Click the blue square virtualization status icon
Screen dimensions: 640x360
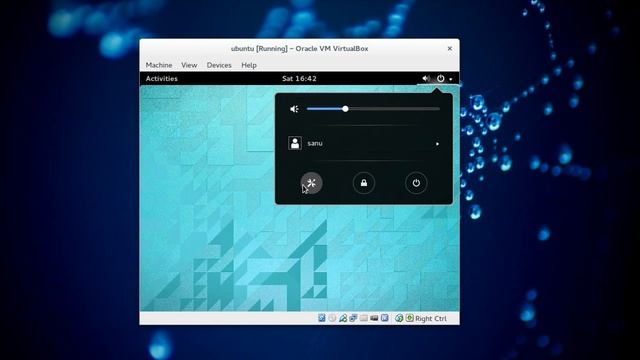[384, 318]
